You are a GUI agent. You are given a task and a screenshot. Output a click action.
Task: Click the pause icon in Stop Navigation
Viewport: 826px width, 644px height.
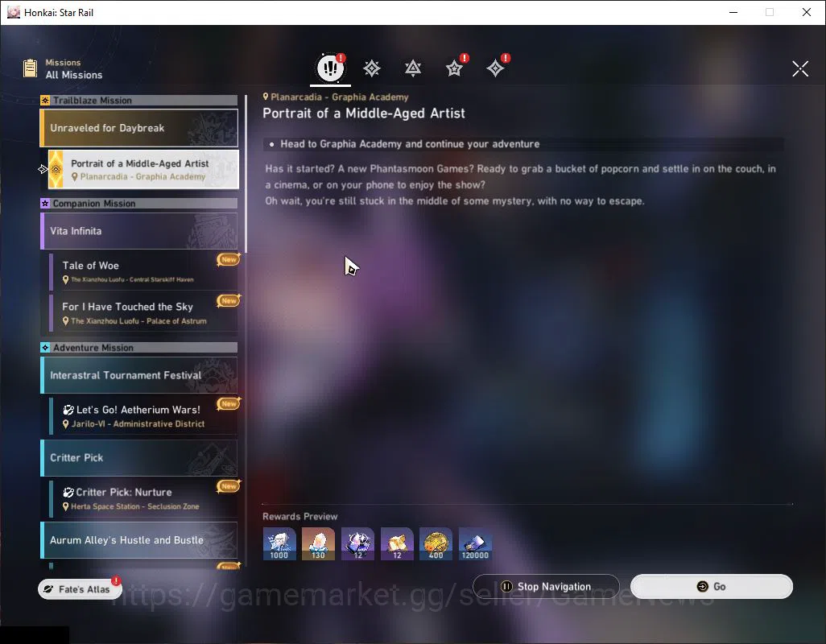click(x=506, y=587)
